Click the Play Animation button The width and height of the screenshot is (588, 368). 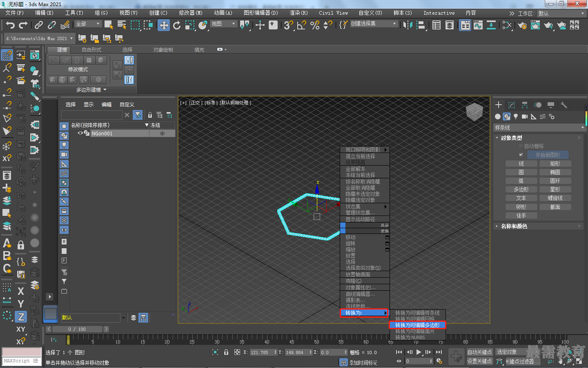pos(419,352)
